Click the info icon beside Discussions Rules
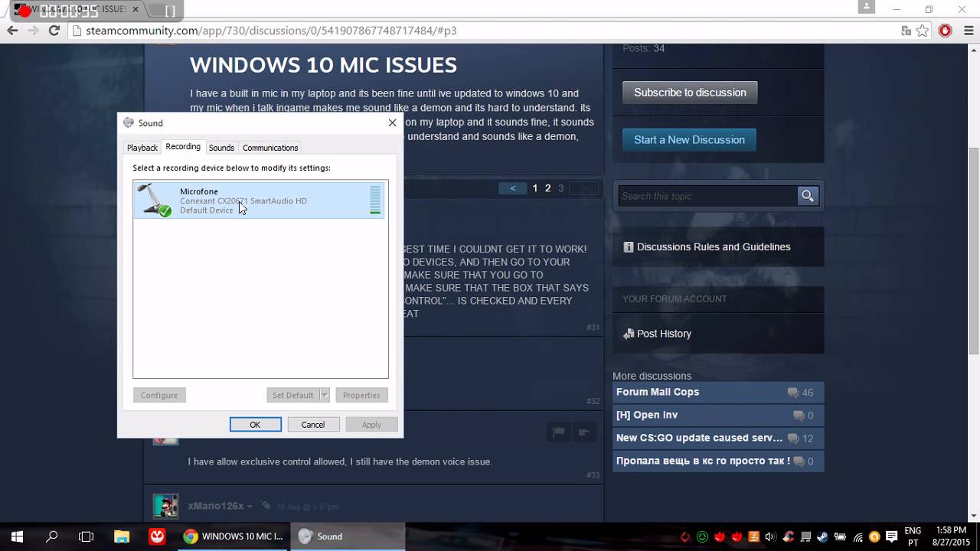The height and width of the screenshot is (551, 980). coord(629,247)
